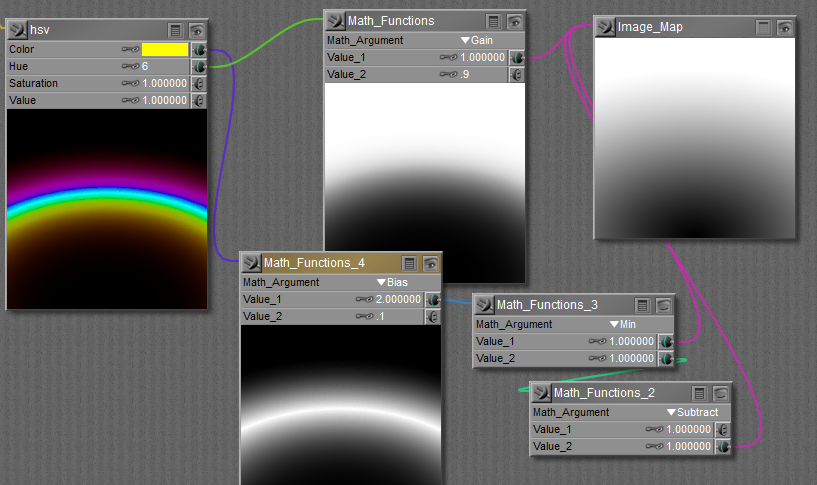Click the hsv rainbow preview thumbnail
This screenshot has width=817, height=485.
tap(107, 209)
